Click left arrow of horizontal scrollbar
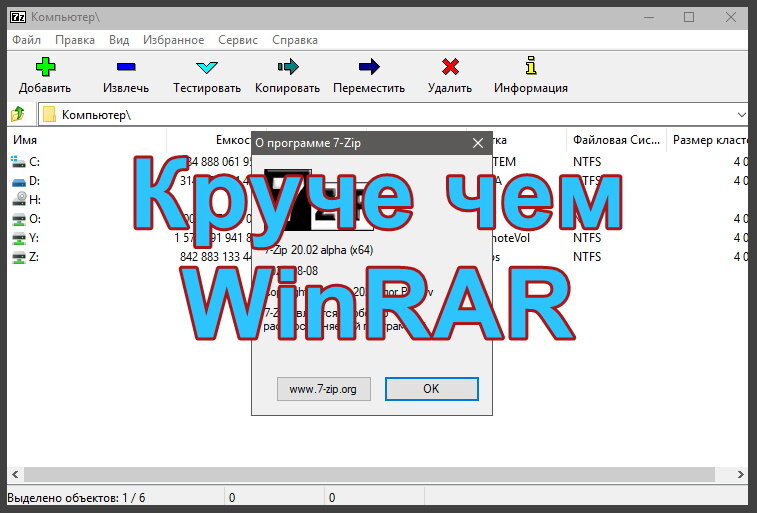 [15, 474]
